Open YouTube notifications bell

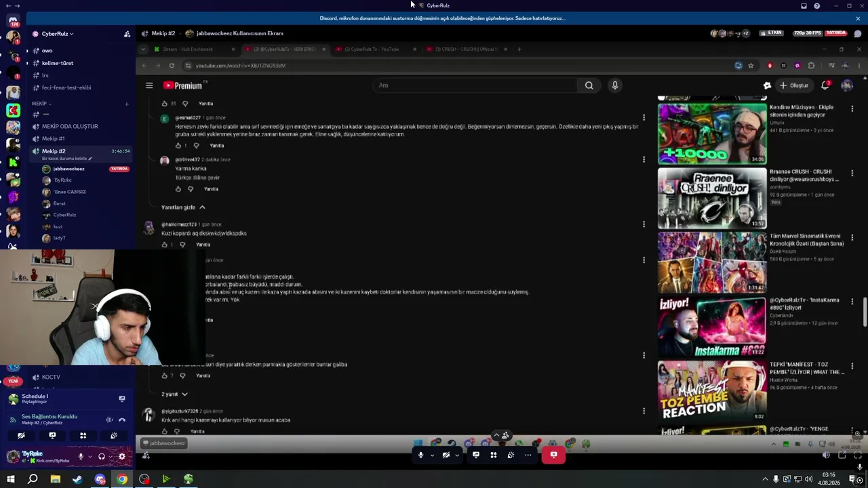click(825, 85)
